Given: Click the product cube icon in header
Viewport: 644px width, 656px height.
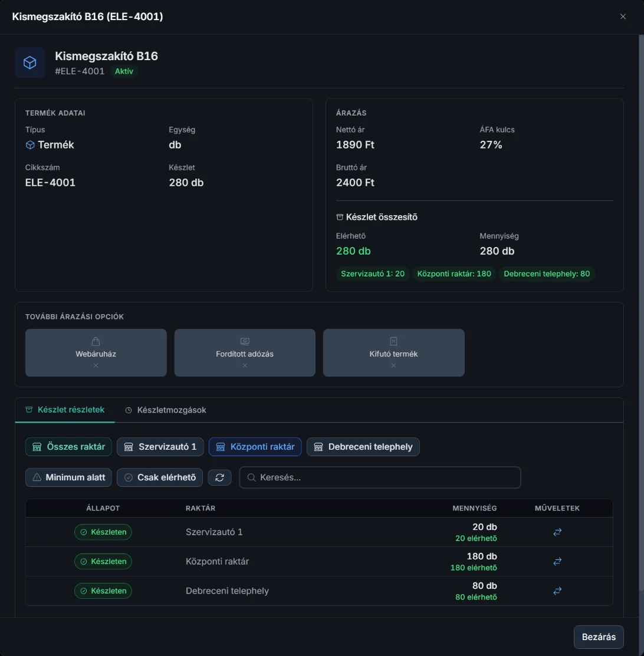Looking at the screenshot, I should coord(29,62).
